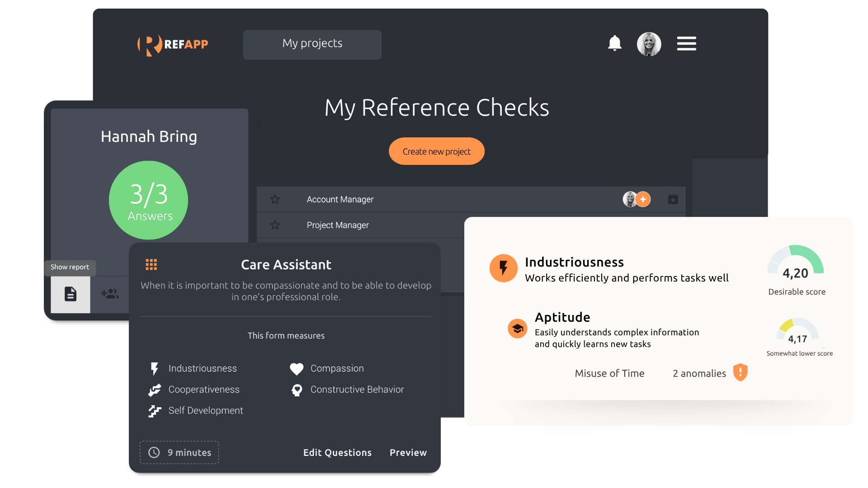Click the Show report document icon

pos(71,294)
